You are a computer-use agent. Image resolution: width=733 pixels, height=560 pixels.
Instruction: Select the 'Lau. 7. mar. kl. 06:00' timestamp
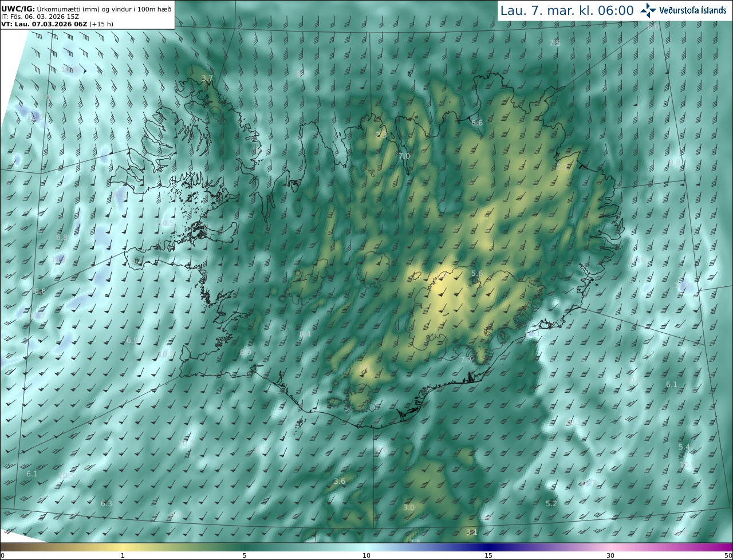[x=567, y=10]
